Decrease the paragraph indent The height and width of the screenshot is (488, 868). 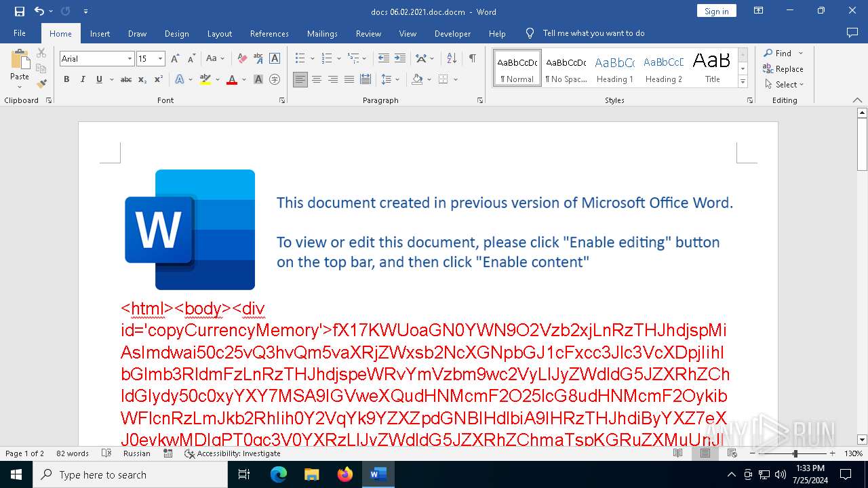pos(384,59)
